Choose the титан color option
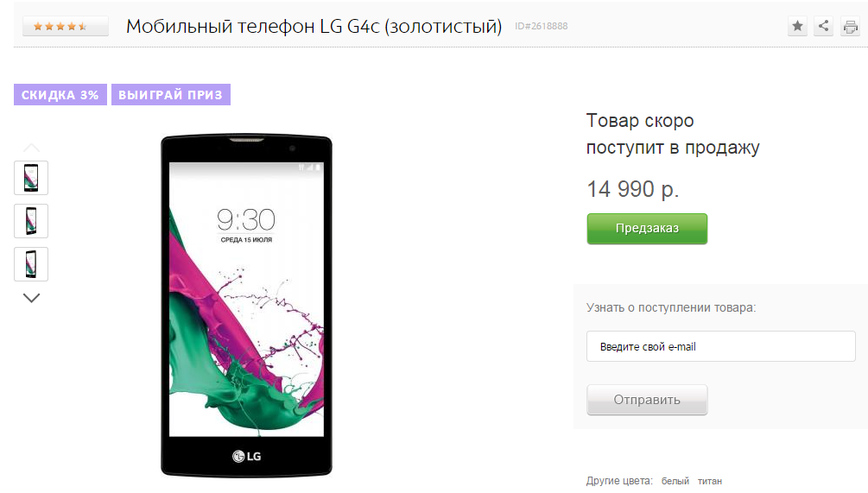This screenshot has width=868, height=493. click(710, 482)
